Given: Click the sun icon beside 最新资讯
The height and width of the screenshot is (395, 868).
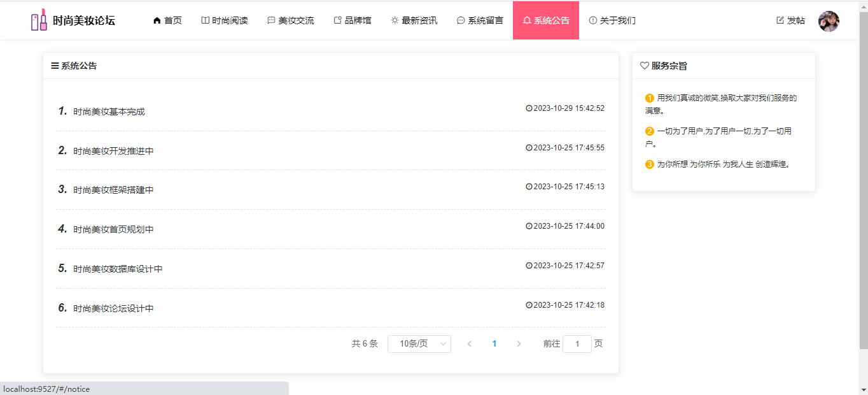Looking at the screenshot, I should pyautogui.click(x=395, y=20).
